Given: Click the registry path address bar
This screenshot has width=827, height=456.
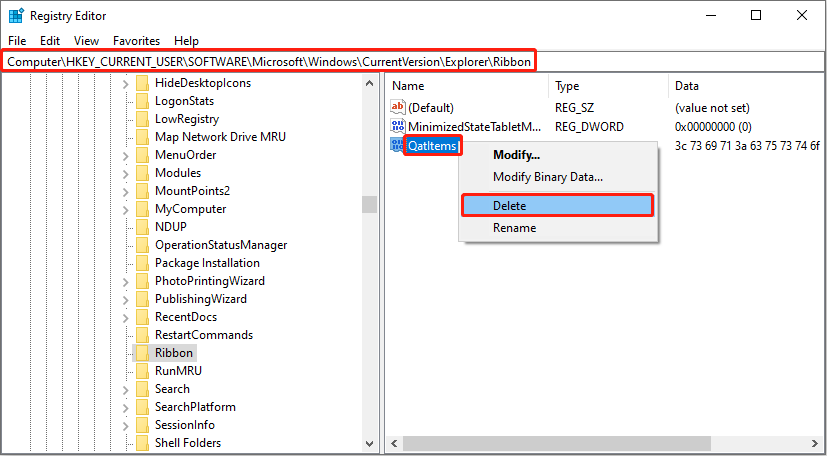Looking at the screenshot, I should pos(414,62).
